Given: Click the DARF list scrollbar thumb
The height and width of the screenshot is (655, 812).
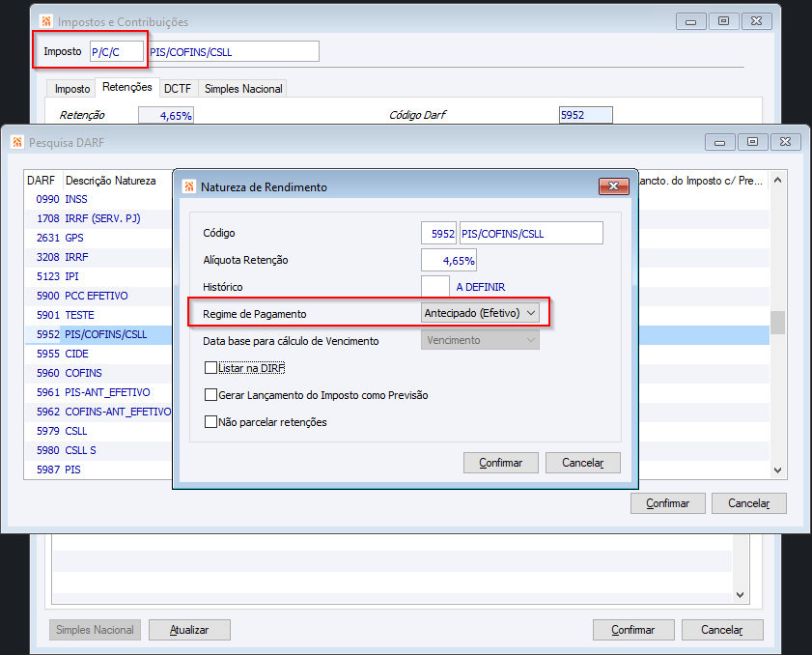Looking at the screenshot, I should [777, 323].
